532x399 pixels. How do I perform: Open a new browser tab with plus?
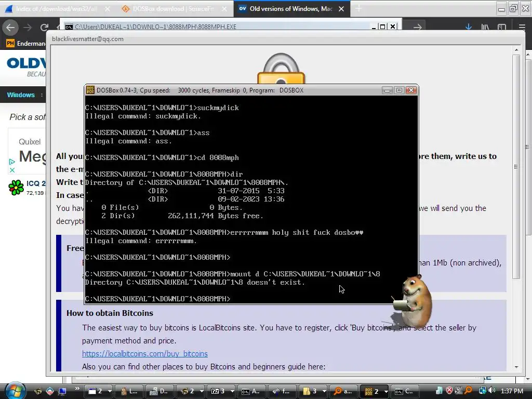[x=358, y=9]
